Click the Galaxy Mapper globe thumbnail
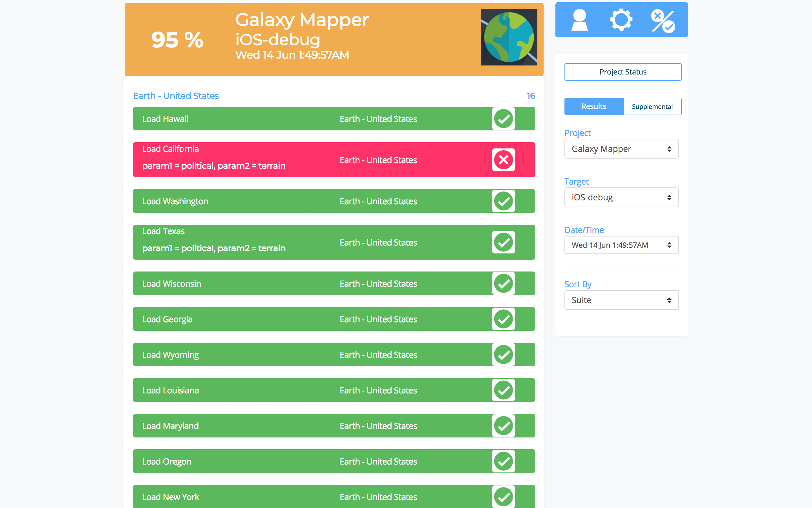 tap(509, 37)
